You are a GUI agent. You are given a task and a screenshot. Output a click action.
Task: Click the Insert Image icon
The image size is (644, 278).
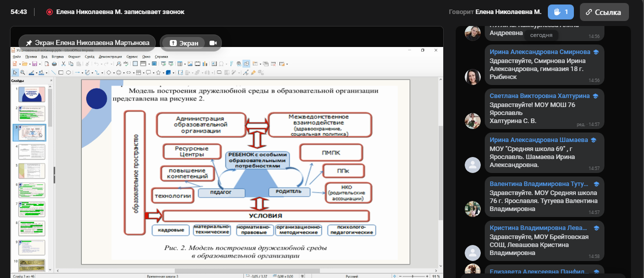click(190, 64)
